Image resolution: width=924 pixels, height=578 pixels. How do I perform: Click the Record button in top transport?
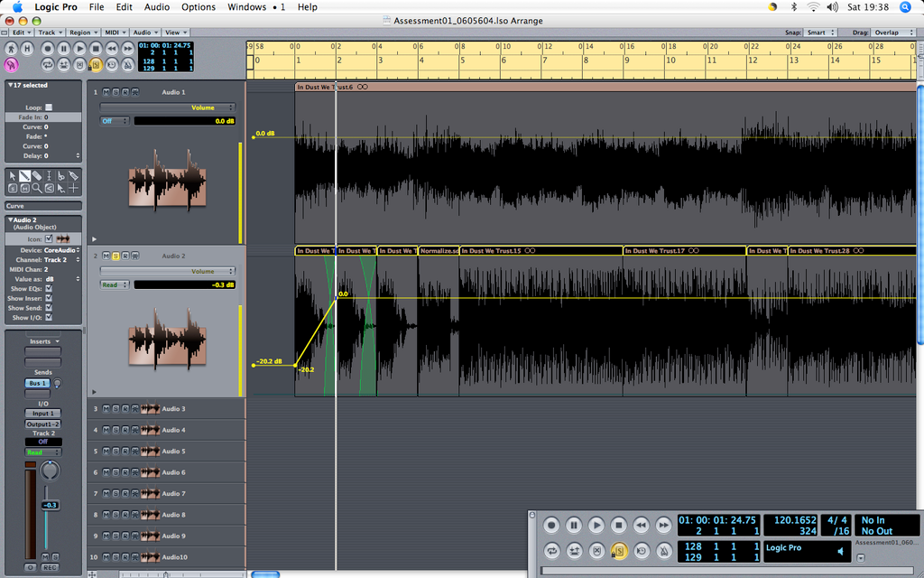pos(48,49)
